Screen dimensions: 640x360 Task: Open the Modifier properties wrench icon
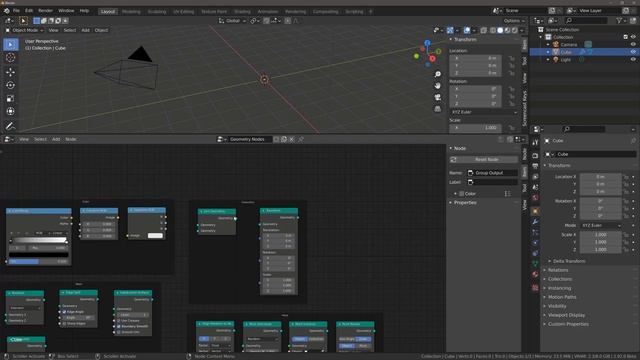[x=535, y=222]
